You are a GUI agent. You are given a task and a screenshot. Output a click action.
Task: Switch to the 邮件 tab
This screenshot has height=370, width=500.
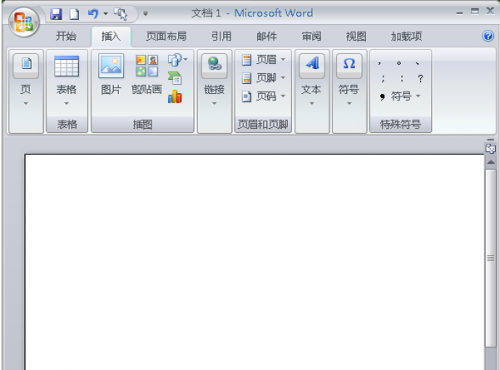tap(267, 36)
